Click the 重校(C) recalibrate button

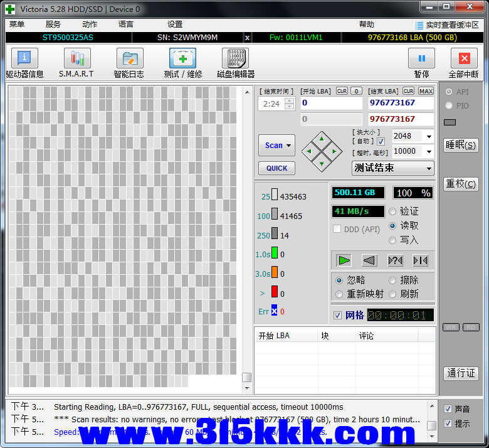tap(461, 184)
